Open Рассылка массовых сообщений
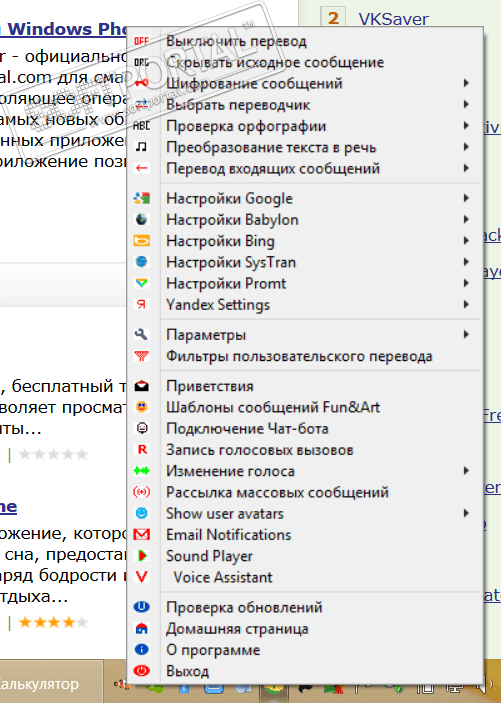The image size is (501, 703). pos(304,492)
